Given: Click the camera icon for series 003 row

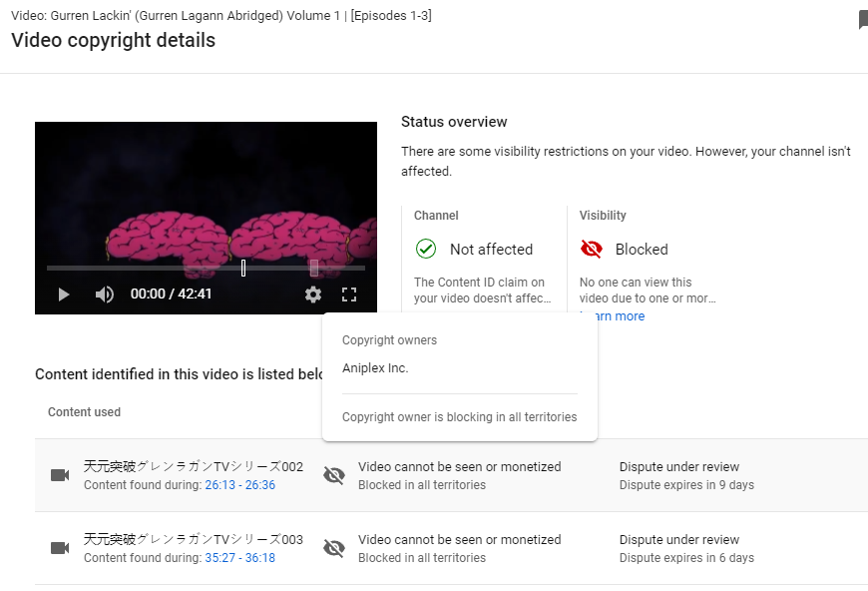Looking at the screenshot, I should coord(60,548).
